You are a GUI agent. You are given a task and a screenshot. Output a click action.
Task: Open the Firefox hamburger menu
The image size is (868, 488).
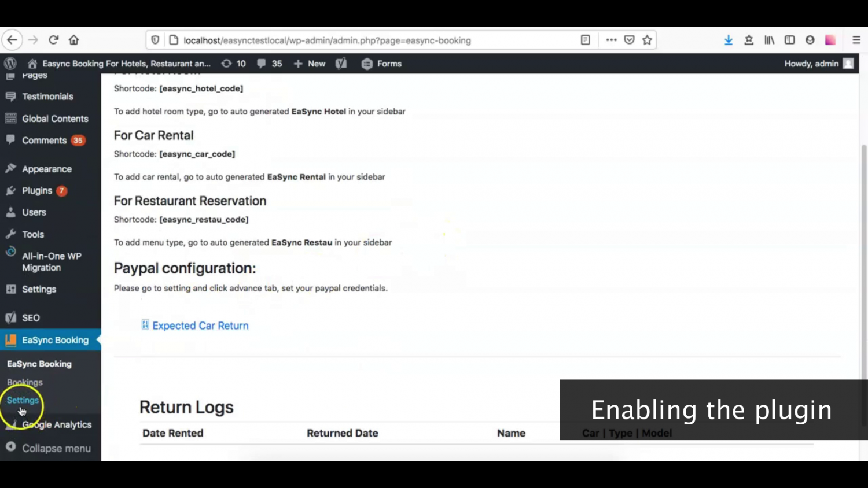point(856,40)
